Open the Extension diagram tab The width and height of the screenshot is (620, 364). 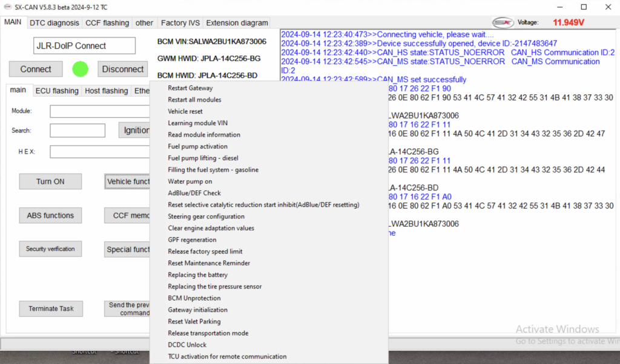(x=237, y=23)
